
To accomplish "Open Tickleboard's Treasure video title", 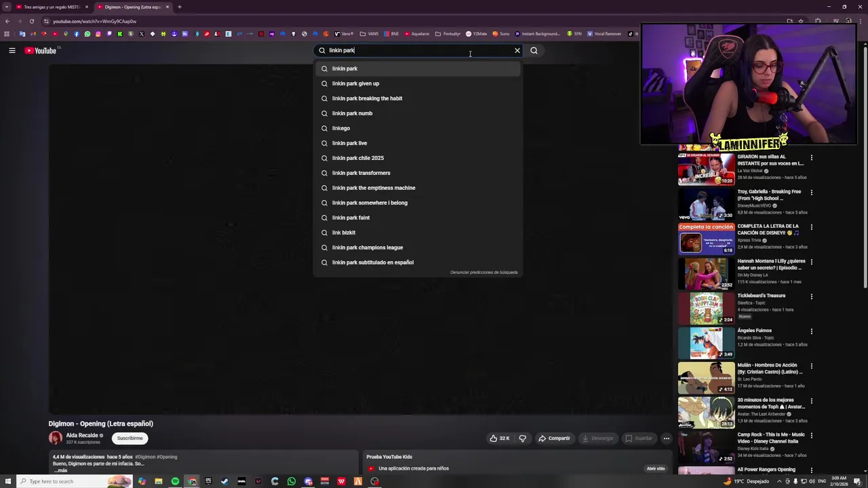I will point(761,296).
